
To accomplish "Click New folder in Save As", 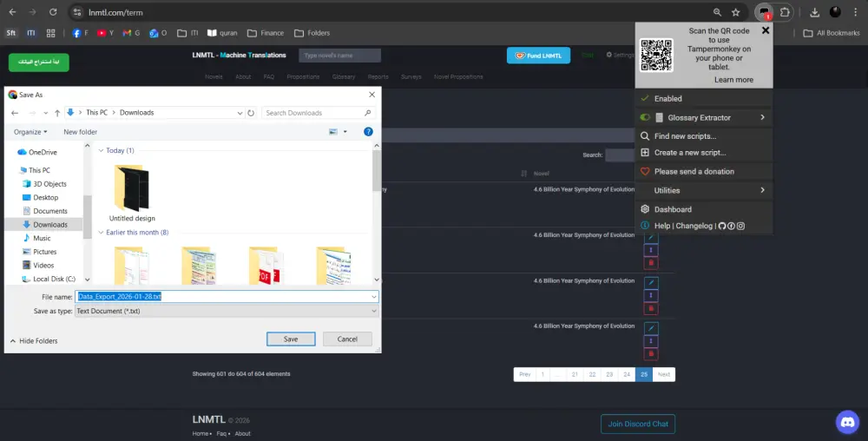I will [80, 132].
